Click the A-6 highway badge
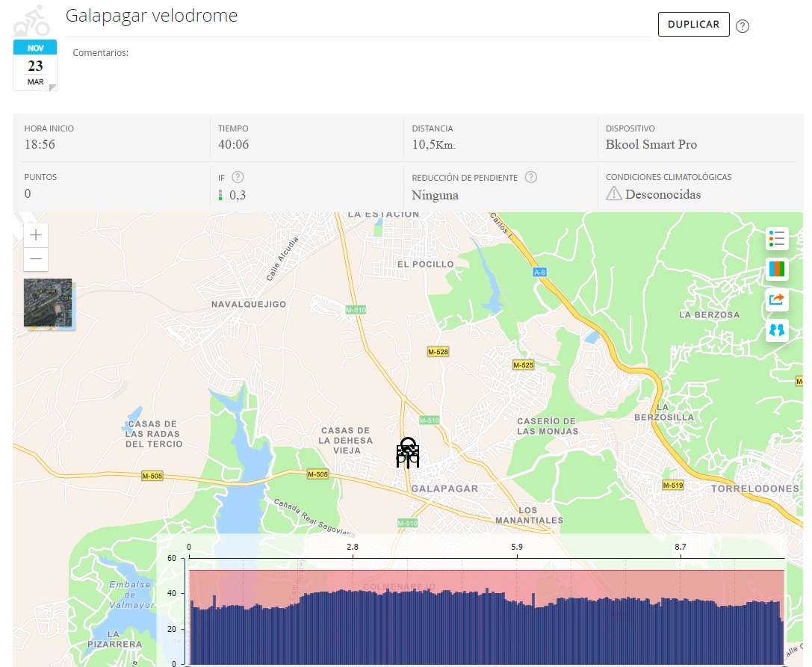 (x=539, y=272)
